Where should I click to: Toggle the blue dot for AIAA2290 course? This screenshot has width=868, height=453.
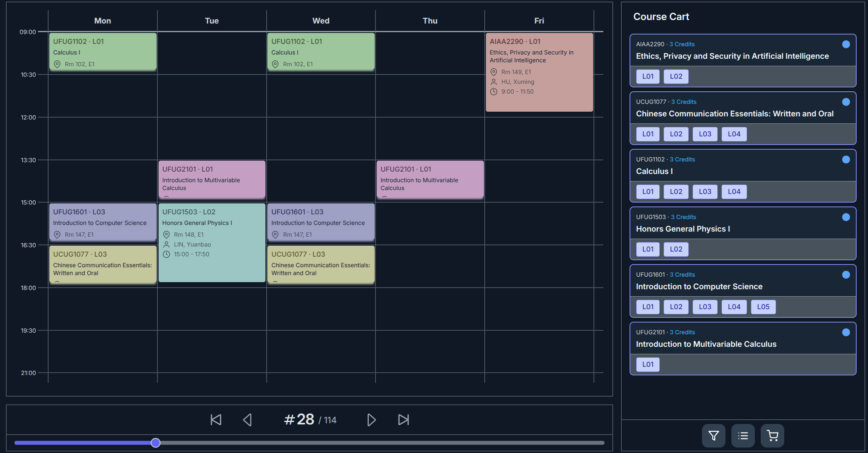(x=846, y=44)
